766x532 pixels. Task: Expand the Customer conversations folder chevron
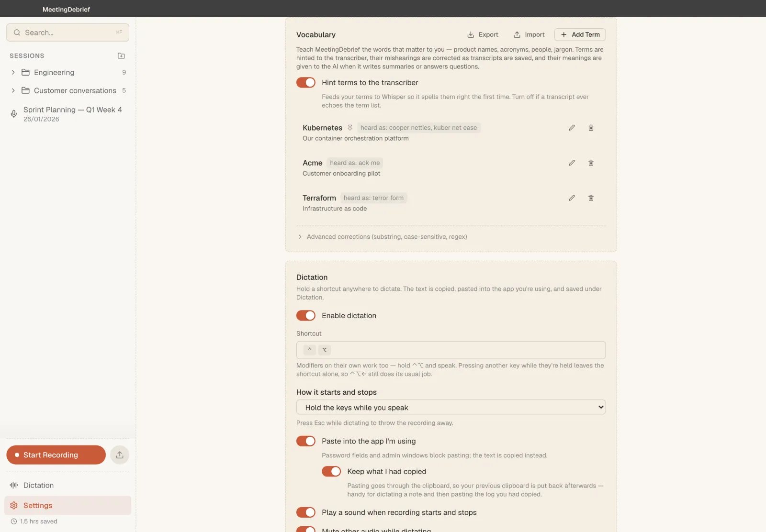click(13, 90)
